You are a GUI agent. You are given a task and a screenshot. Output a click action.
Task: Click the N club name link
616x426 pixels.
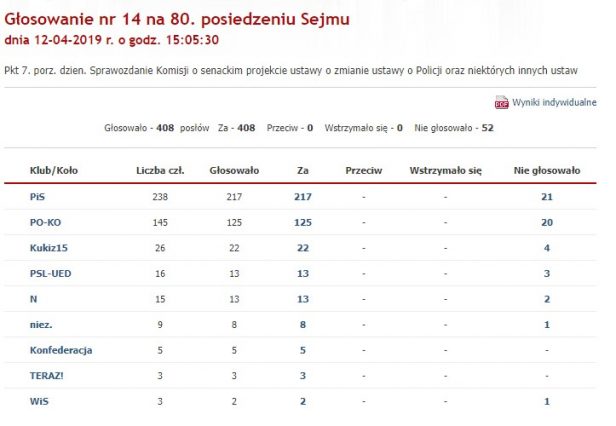[x=34, y=299]
